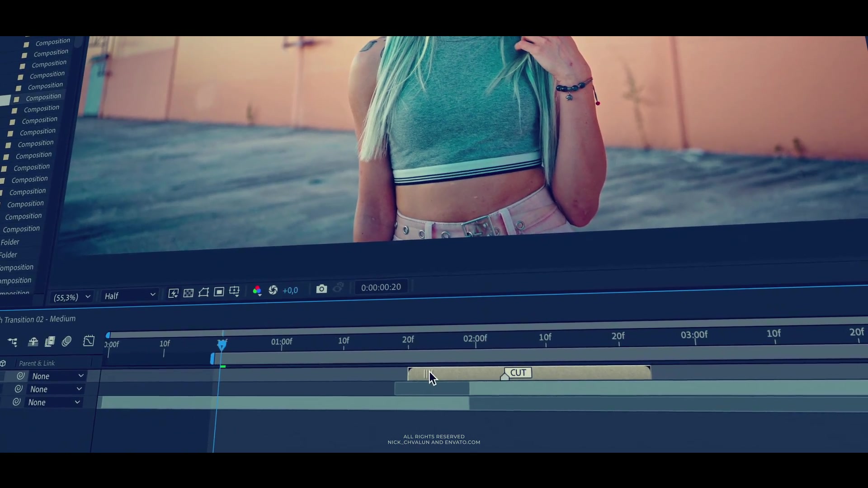Open the middle layer's None parent dropdown

[x=56, y=389]
